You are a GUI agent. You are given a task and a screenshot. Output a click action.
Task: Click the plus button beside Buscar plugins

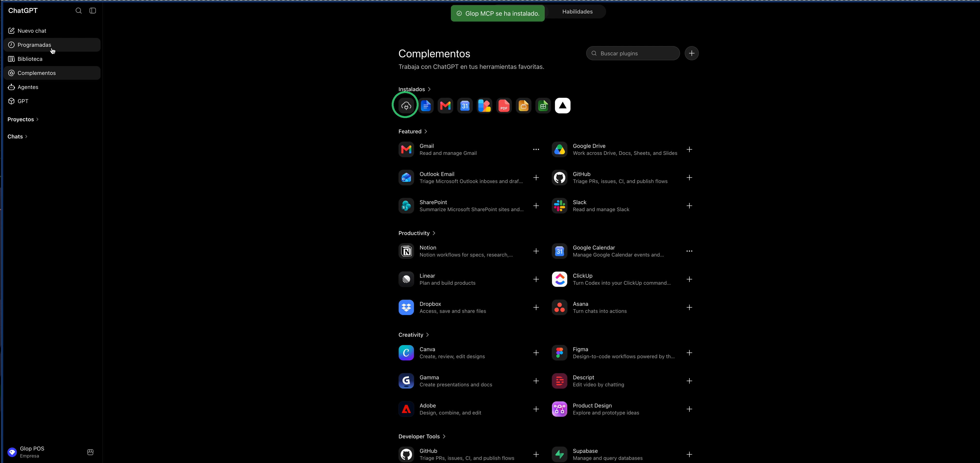click(691, 53)
